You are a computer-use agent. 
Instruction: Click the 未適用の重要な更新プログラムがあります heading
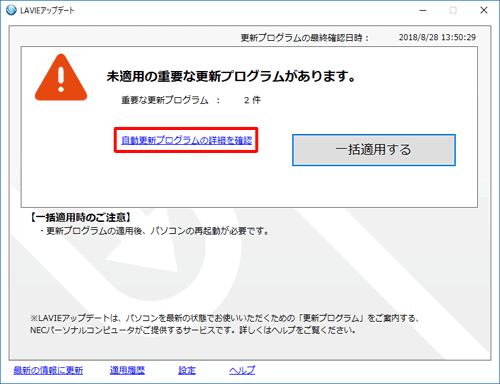click(231, 76)
